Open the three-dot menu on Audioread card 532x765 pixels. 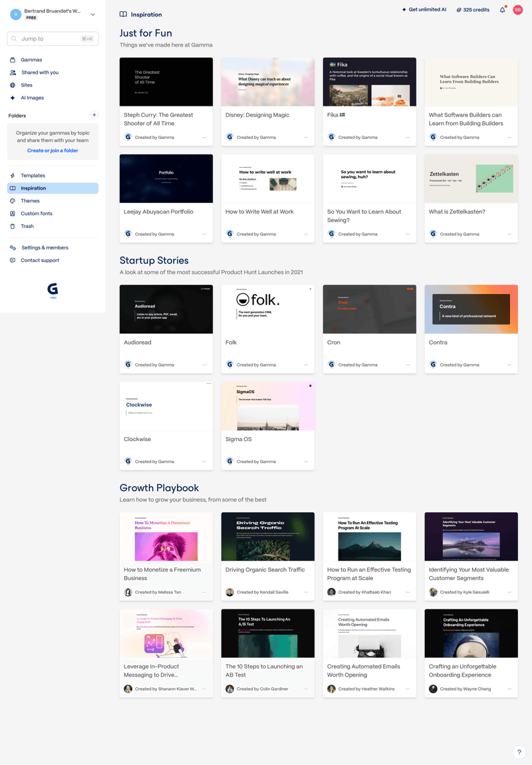(204, 365)
